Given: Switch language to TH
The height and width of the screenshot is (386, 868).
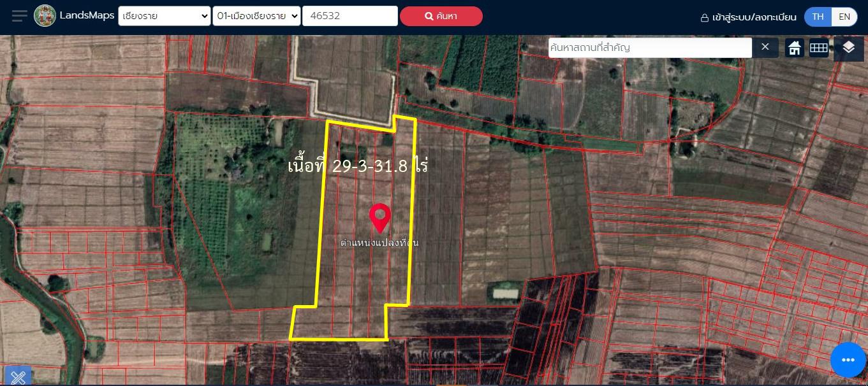Looking at the screenshot, I should [818, 17].
